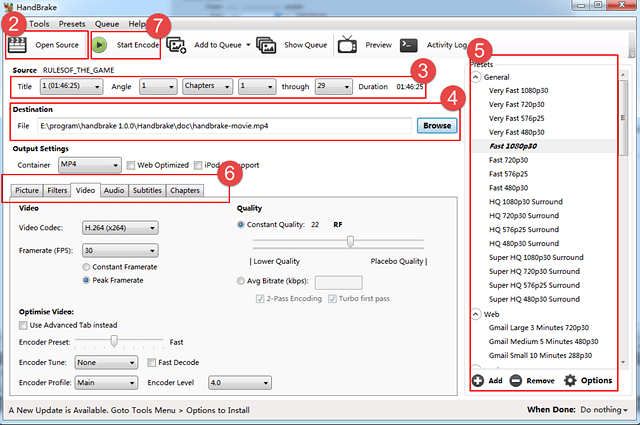Viewport: 640px width, 425px height.
Task: Collapse the General presets group
Action: coord(476,77)
